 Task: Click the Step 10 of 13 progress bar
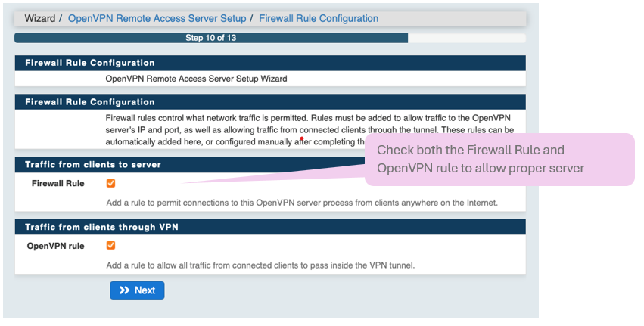[210, 37]
